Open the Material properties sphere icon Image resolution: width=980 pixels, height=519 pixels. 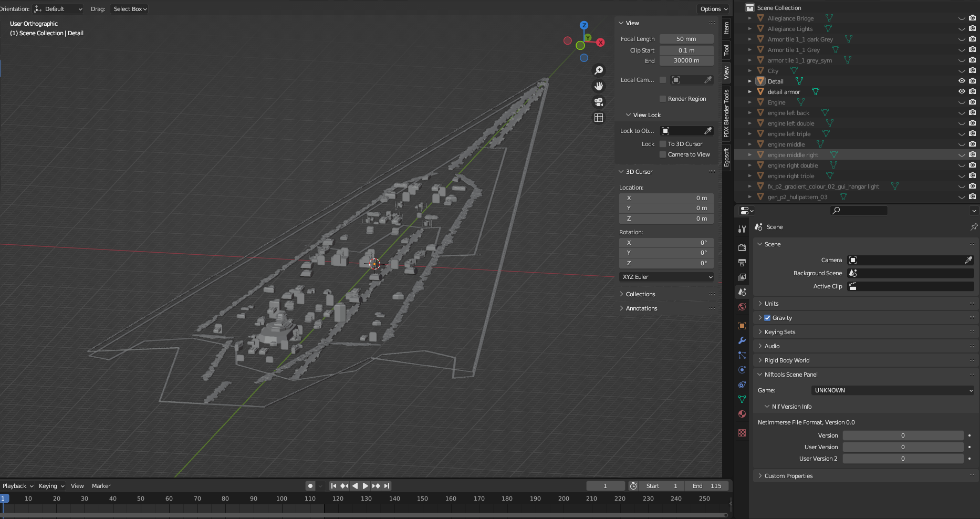(742, 414)
